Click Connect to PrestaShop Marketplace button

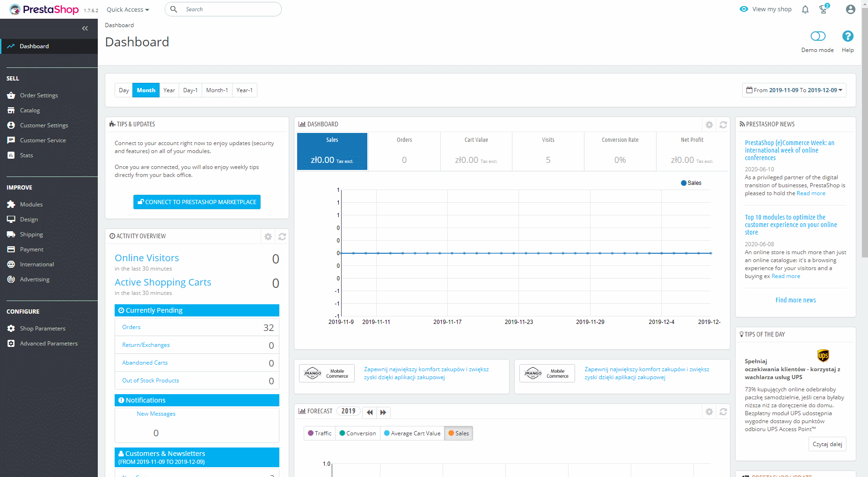click(x=197, y=202)
